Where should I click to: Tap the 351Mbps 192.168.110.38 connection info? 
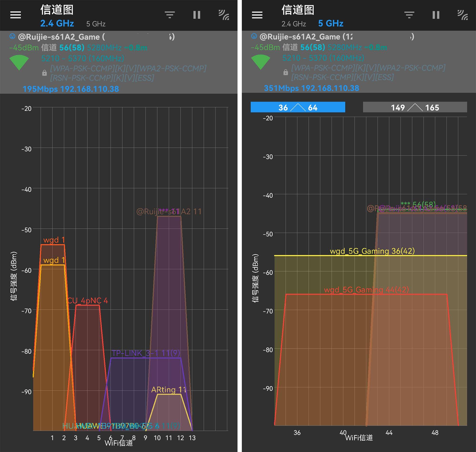(x=311, y=88)
